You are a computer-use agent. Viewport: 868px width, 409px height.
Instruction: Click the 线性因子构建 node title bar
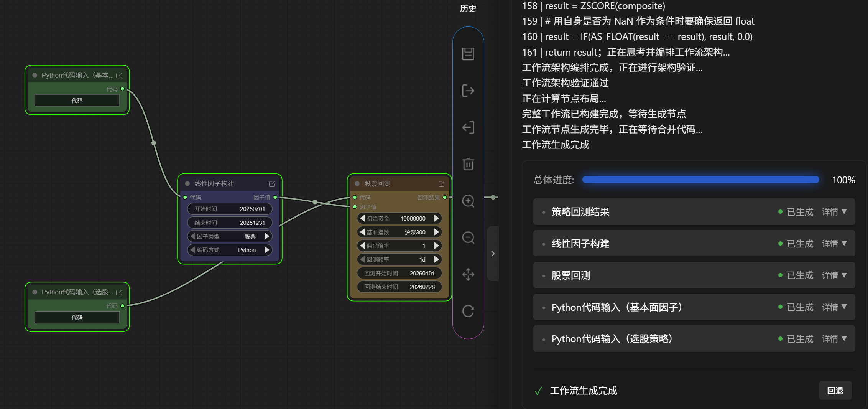[x=230, y=184]
